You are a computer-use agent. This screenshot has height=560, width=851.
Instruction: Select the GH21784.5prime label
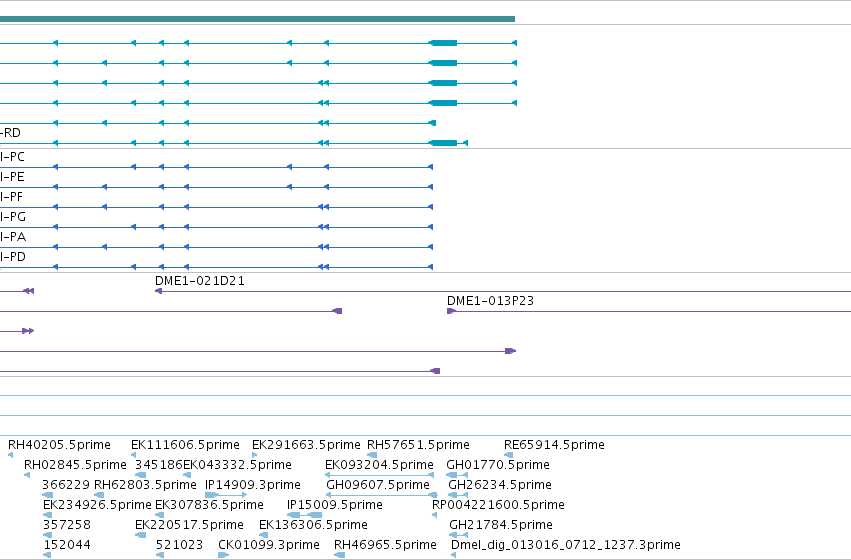click(x=501, y=525)
